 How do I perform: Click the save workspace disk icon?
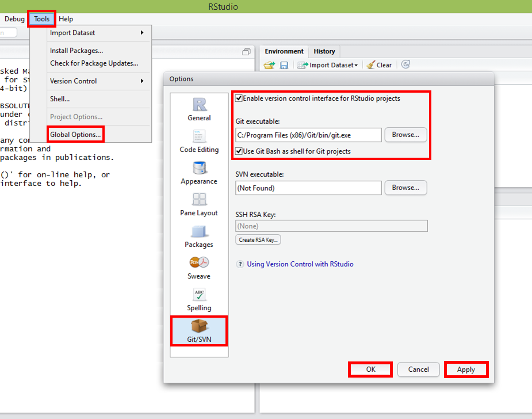(x=284, y=65)
